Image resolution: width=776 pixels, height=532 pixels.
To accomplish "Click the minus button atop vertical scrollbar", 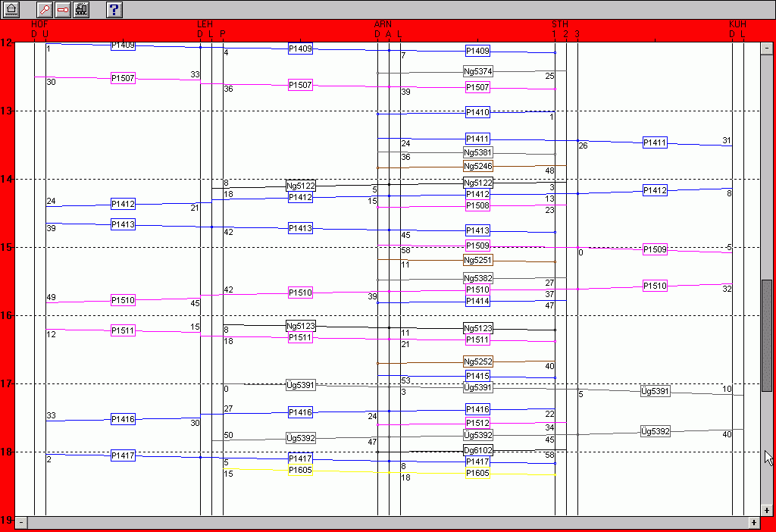I will [767, 48].
